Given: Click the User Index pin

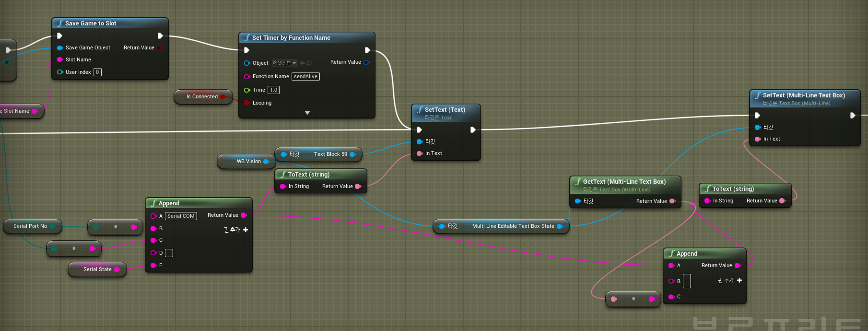Looking at the screenshot, I should coord(60,72).
